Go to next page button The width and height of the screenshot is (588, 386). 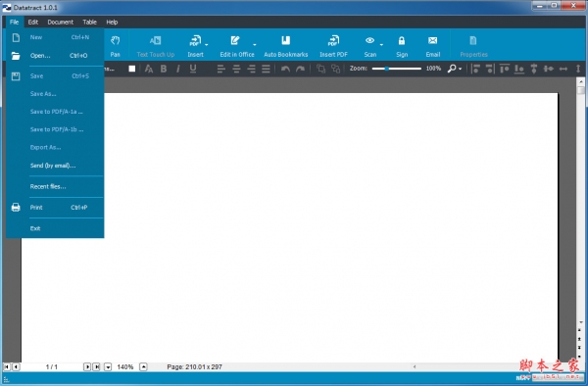[87, 366]
